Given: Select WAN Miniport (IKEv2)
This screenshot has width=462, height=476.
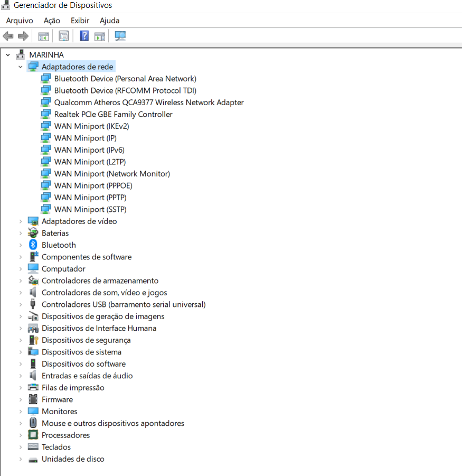Looking at the screenshot, I should click(x=92, y=126).
